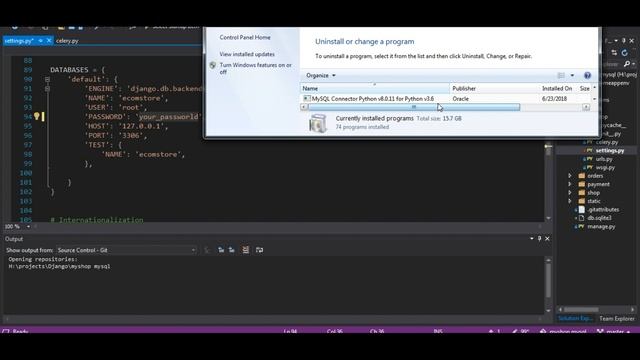Click the horizontal scrollbar thumb in program list
Screen dimensions: 640x360
point(414,107)
